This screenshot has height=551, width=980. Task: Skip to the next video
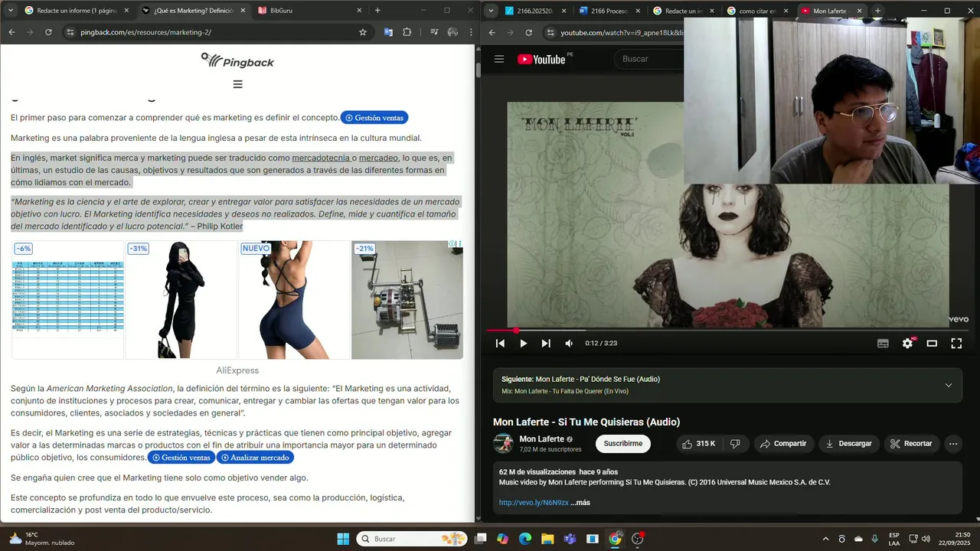coord(546,344)
